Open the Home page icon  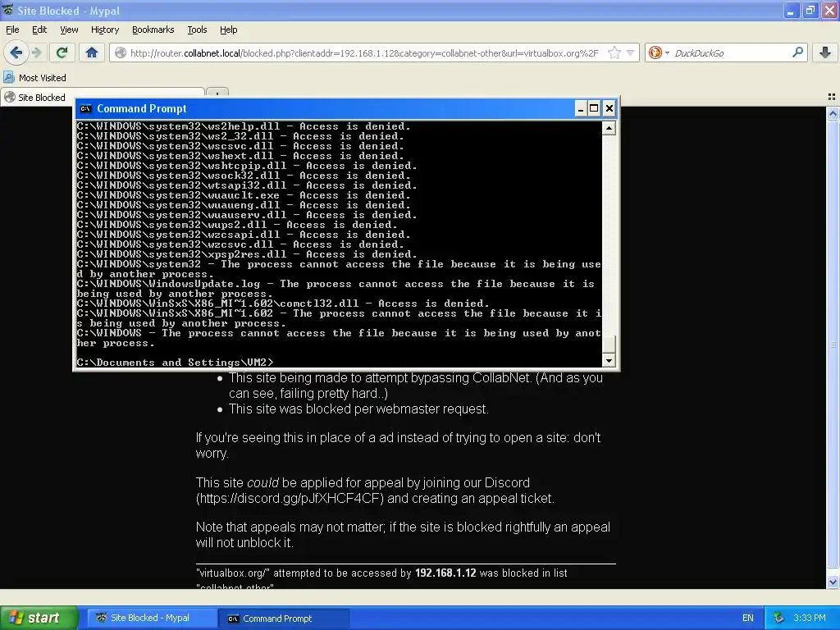[92, 52]
